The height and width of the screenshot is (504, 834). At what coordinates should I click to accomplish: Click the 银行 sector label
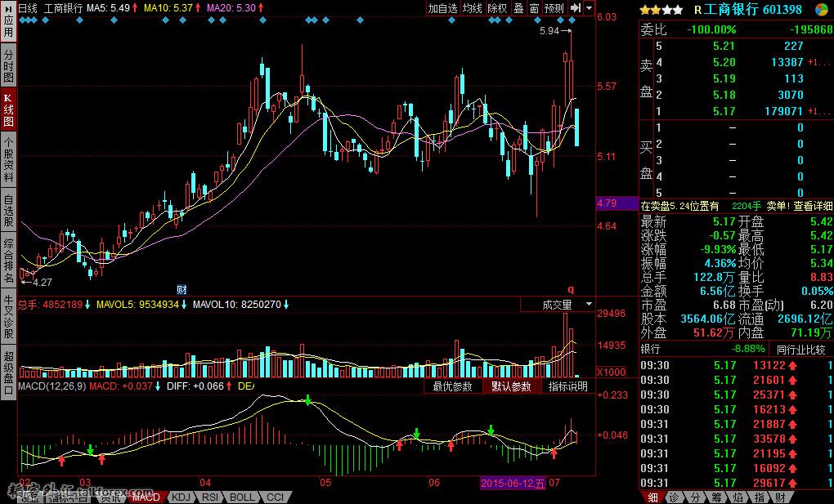tap(651, 349)
